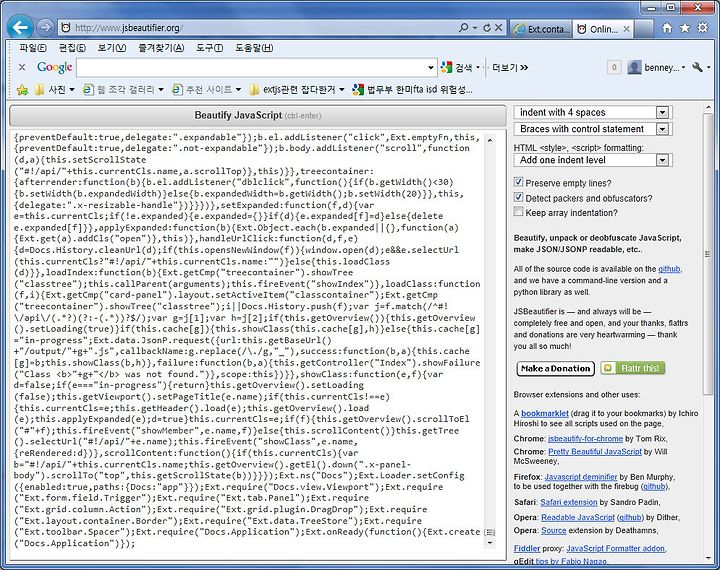Open the Tools gear icon
Image resolution: width=720 pixels, height=570 pixels.
pyautogui.click(x=703, y=28)
